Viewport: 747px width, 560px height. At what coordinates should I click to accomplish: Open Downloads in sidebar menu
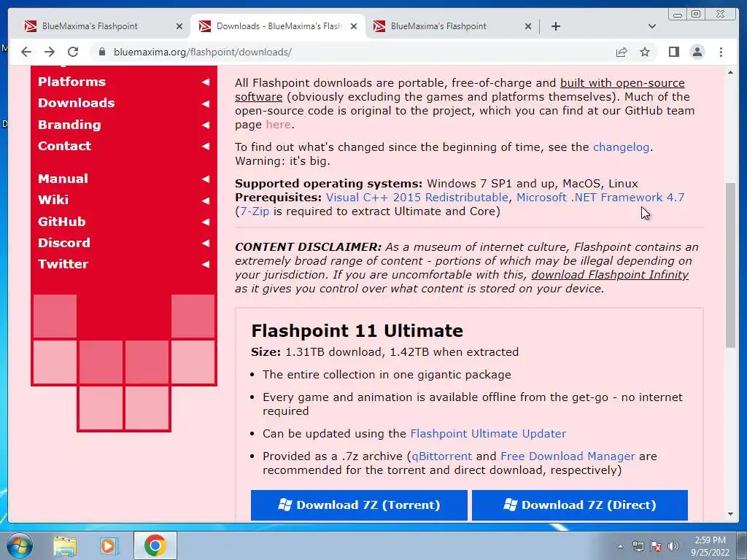coord(76,103)
